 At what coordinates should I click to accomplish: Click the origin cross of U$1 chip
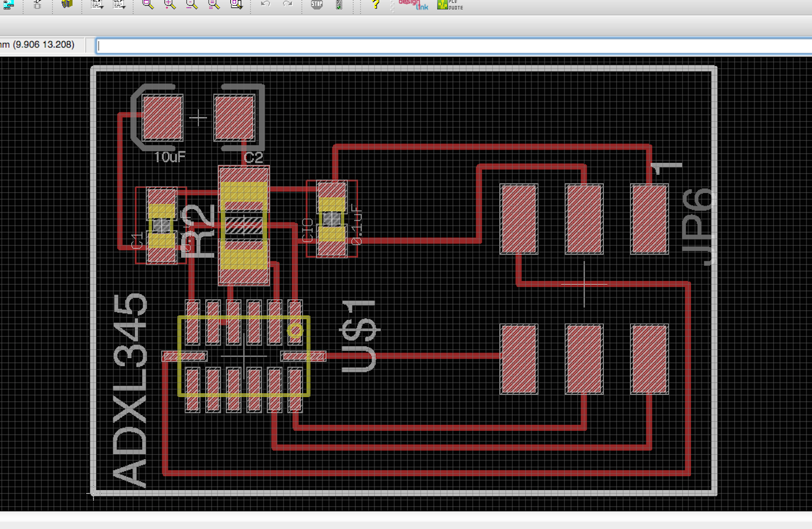point(244,356)
